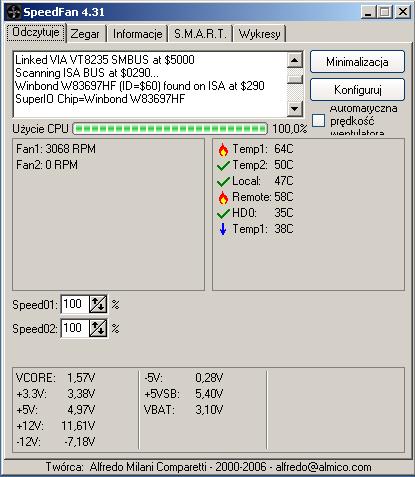Select the SuperIO Chip=Winbond log line
415x477 pixels.
pyautogui.click(x=100, y=99)
